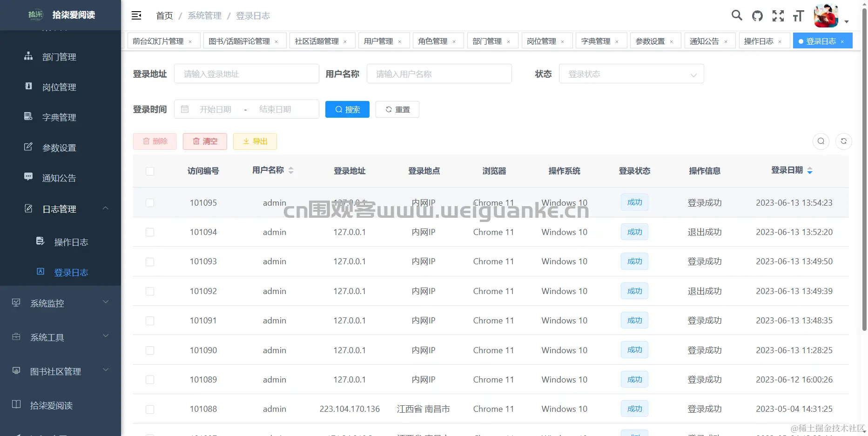Screen dimensions: 868x436
Task: Click the 字典管理 sidebar icon
Action: 28,117
